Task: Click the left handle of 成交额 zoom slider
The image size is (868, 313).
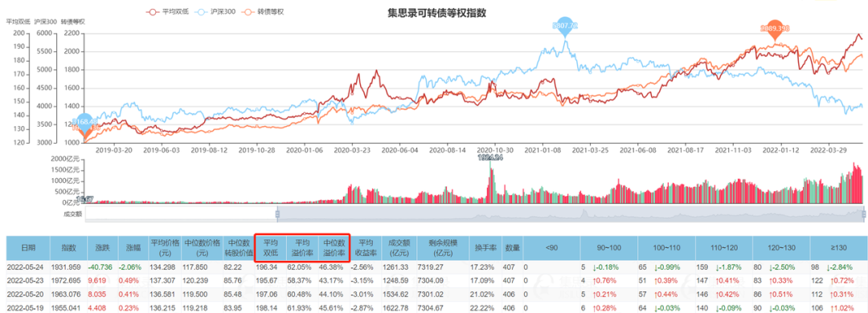Action: coord(277,213)
